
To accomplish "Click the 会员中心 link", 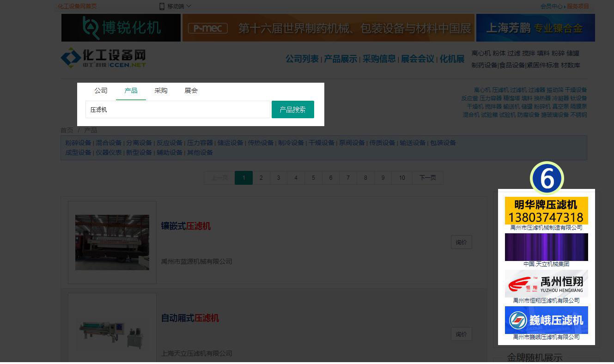I will [x=551, y=6].
